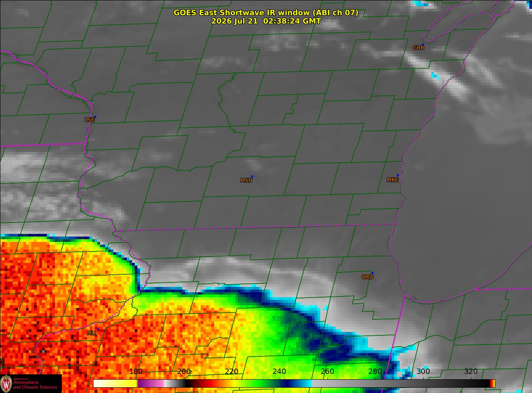Click the 260 value on the colorbar
This screenshot has height=393, width=532.
327,372
